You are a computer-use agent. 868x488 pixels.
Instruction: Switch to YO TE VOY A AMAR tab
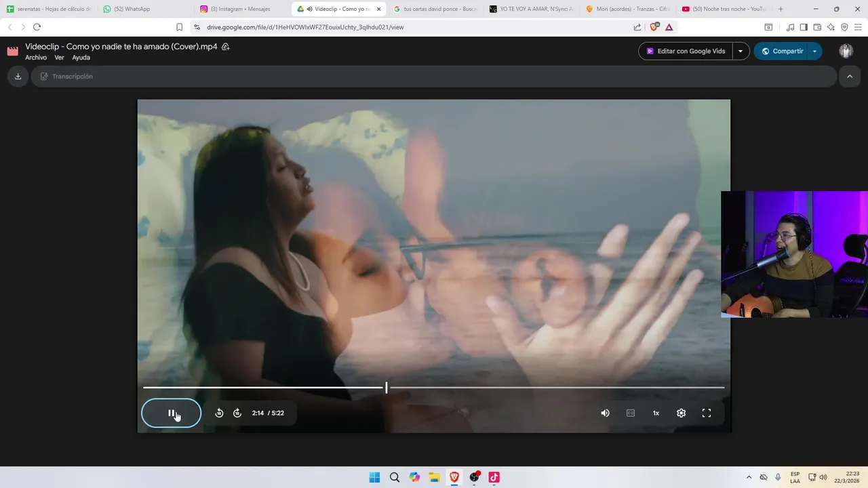point(532,9)
